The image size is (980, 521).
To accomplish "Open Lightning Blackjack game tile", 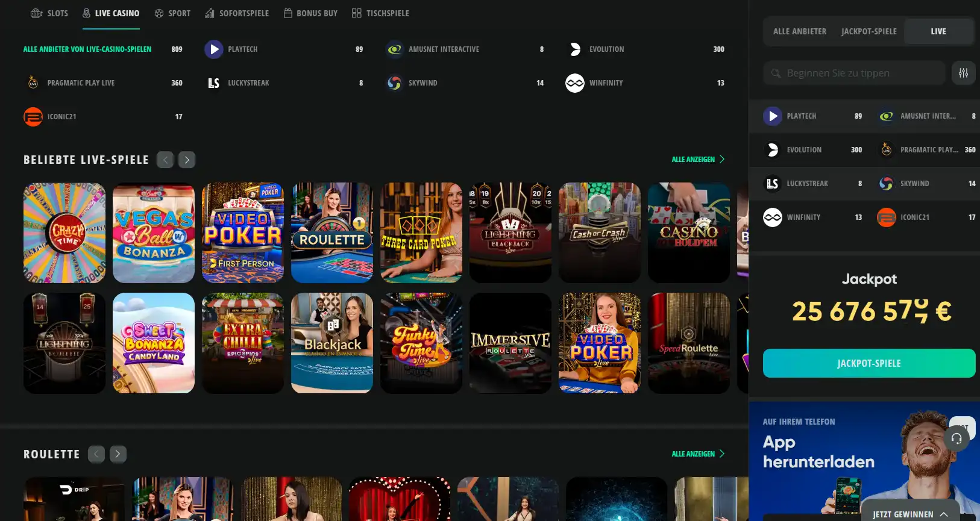I will 510,233.
